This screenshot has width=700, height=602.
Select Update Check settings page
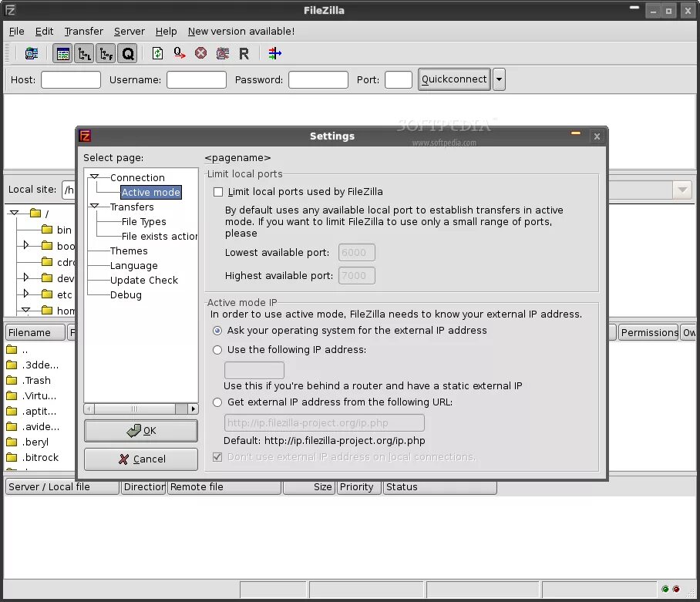[x=143, y=281]
